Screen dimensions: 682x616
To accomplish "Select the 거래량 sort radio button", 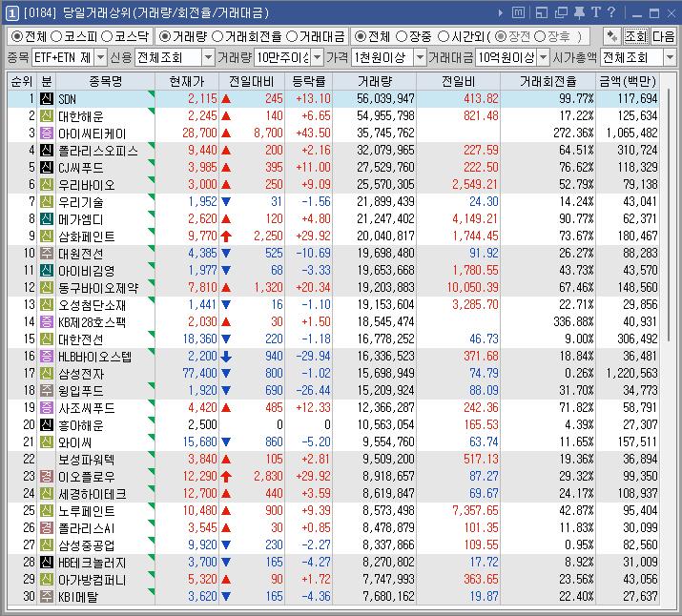I will 164,36.
